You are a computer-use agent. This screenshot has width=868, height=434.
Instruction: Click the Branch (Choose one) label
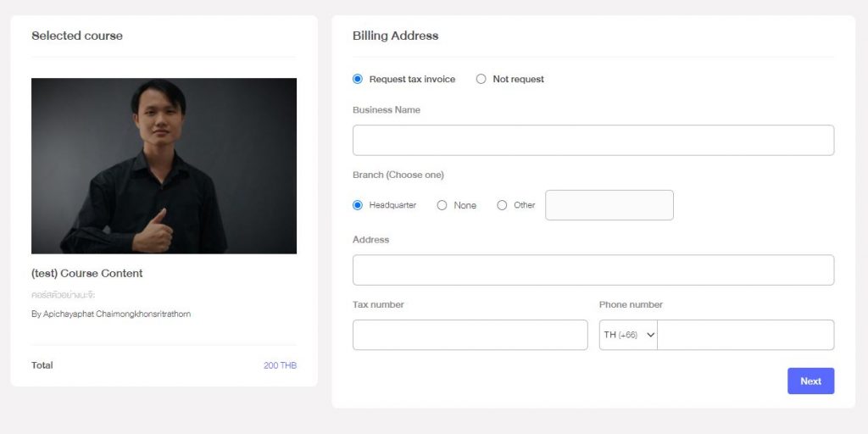point(398,175)
